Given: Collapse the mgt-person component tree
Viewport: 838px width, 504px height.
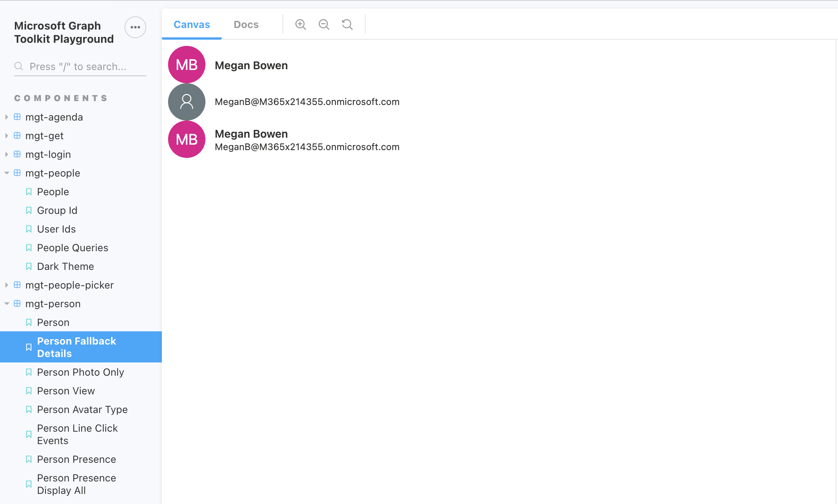Looking at the screenshot, I should coord(6,304).
